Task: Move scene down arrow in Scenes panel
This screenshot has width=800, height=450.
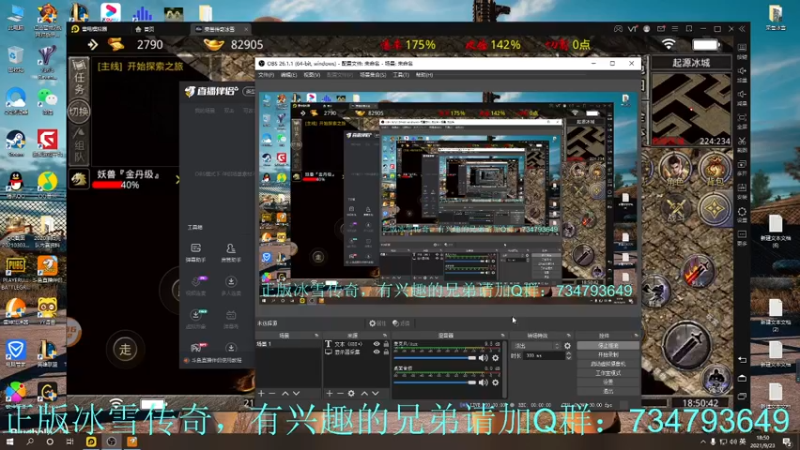Action: tap(296, 393)
